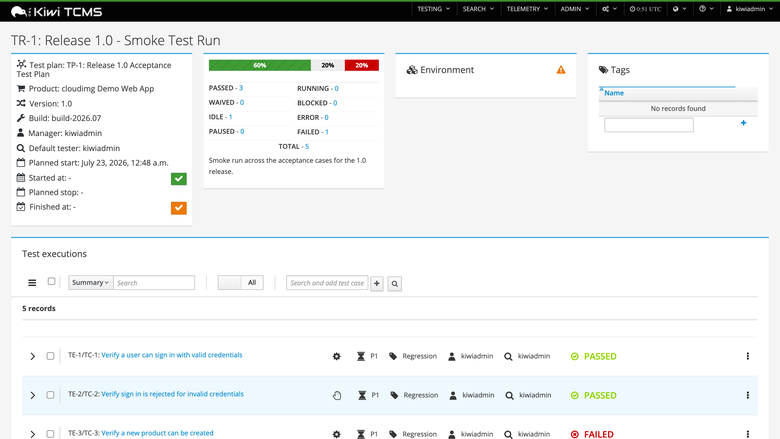Click the gray 20% progress bar segment
The image size is (780, 439).
(x=328, y=65)
